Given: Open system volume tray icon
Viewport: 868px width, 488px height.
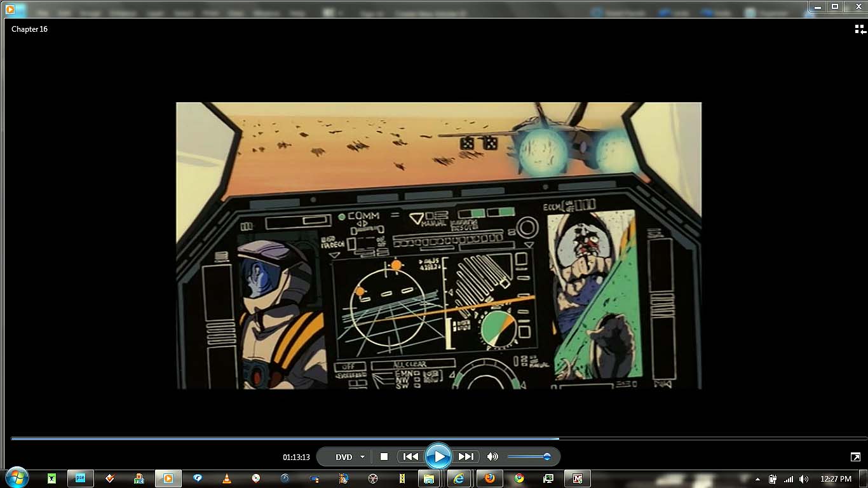Looking at the screenshot, I should tap(804, 479).
